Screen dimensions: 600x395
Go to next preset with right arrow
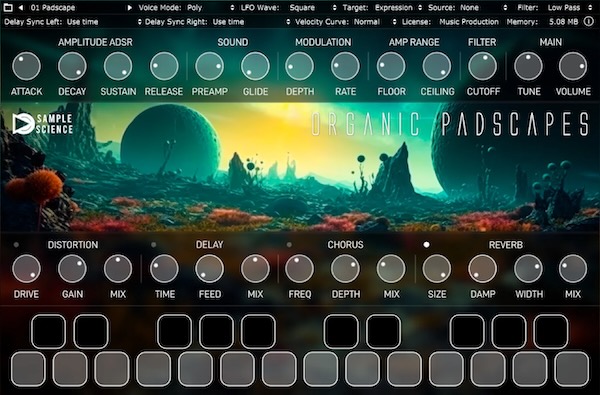(130, 7)
